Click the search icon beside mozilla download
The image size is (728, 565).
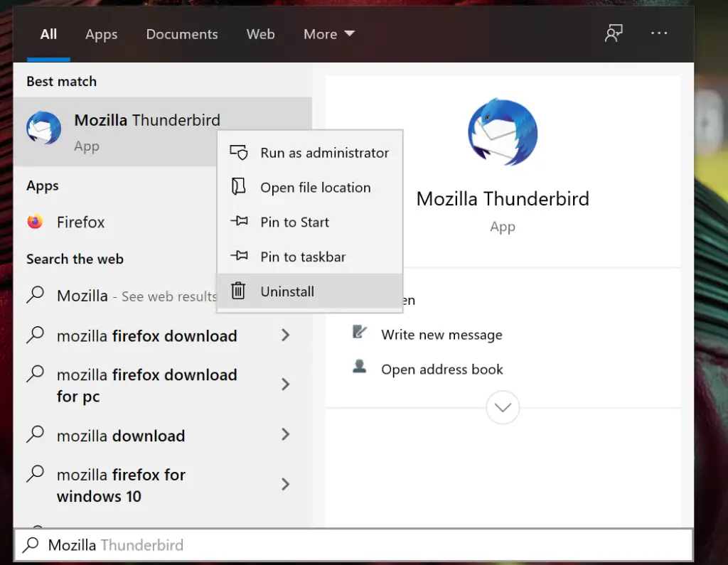[x=36, y=434]
